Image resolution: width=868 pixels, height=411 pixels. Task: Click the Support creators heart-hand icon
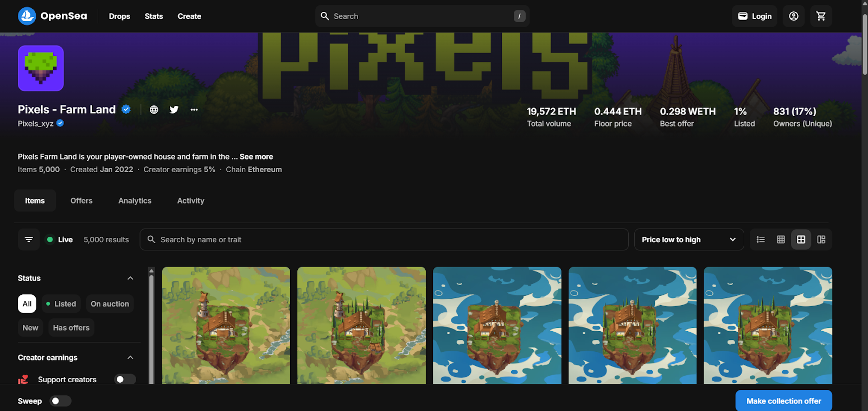click(23, 380)
